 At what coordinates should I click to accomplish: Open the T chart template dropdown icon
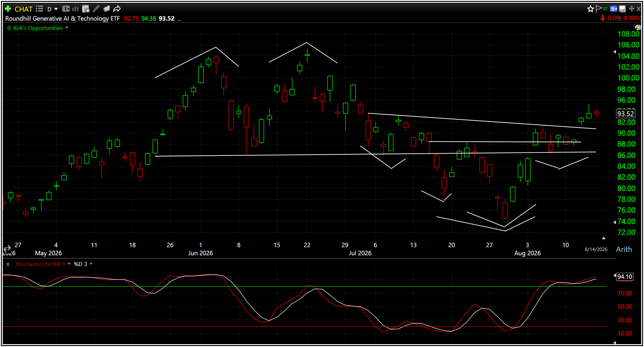[x=66, y=9]
